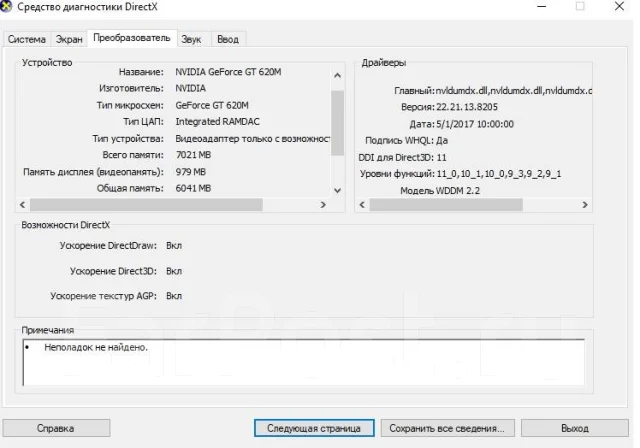Click the Тип ЦАП label
This screenshot has height=448, width=640.
click(143, 122)
